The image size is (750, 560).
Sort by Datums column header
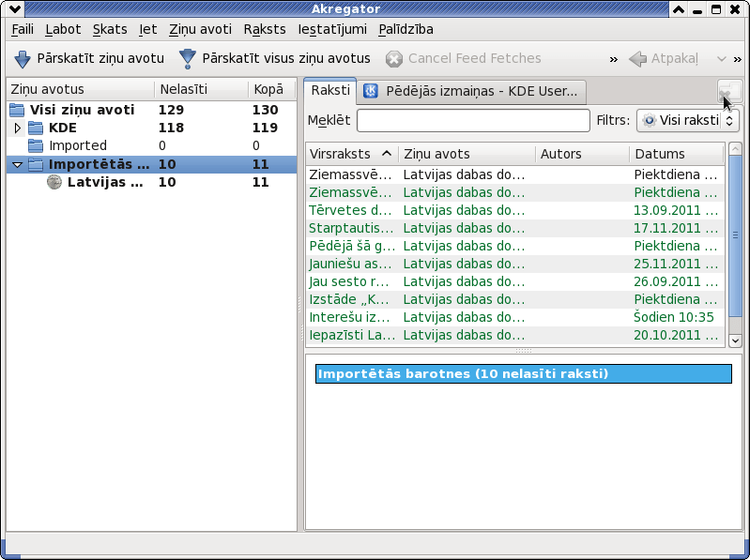[677, 154]
